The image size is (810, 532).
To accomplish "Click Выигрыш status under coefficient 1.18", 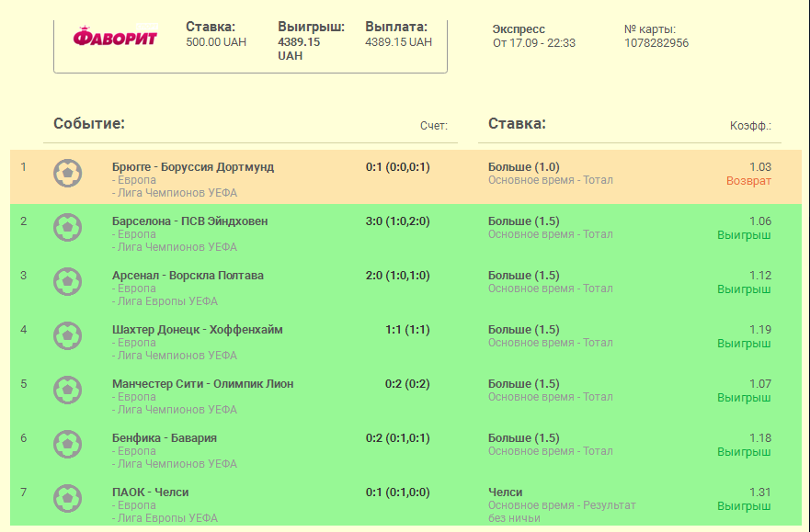I will (x=744, y=452).
